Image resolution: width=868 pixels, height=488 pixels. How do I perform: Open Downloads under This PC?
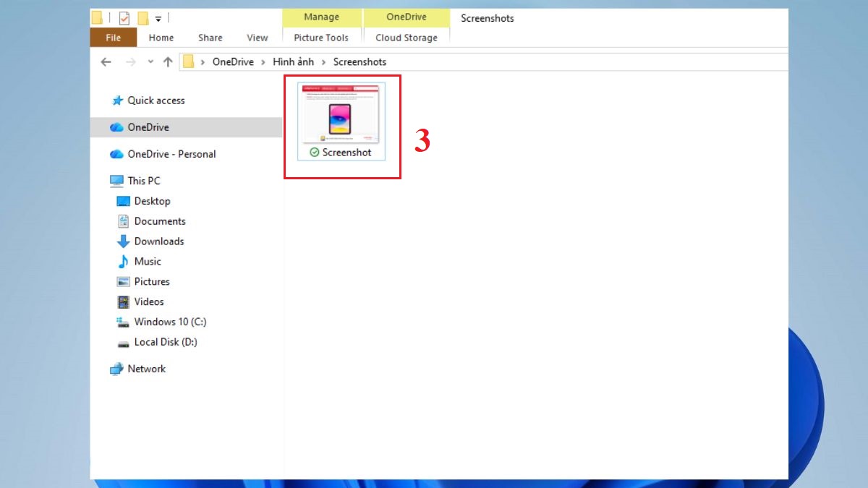click(159, 241)
